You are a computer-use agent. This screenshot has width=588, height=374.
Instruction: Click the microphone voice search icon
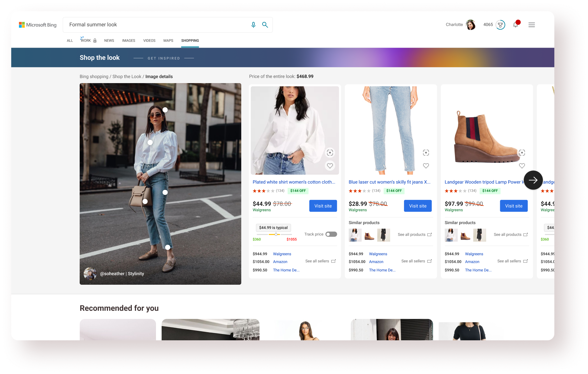coord(253,25)
